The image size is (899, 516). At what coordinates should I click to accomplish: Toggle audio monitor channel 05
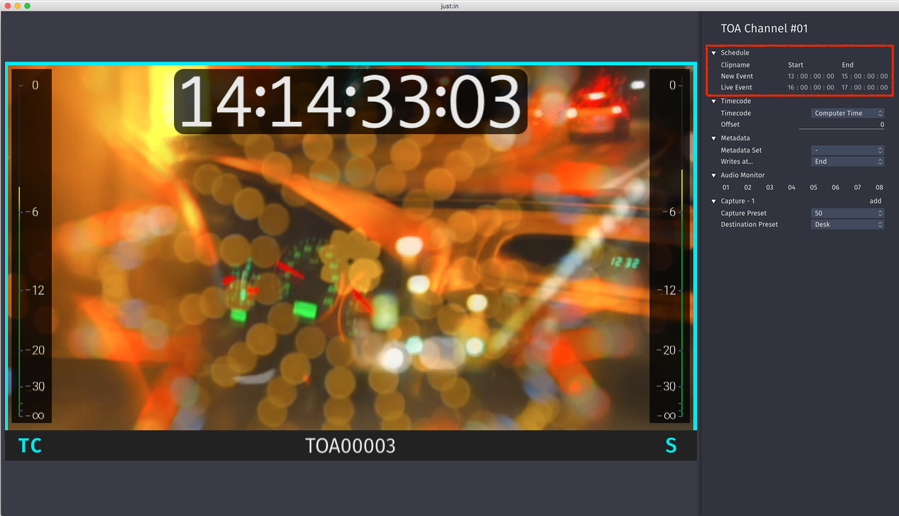[814, 187]
